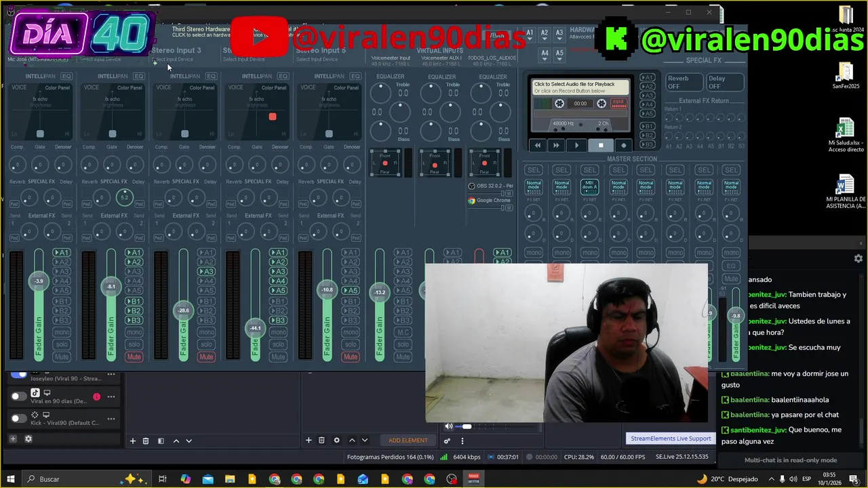Open scene filters icon next to scene trash
Viewport: 868px width, 488px height.
(161, 441)
